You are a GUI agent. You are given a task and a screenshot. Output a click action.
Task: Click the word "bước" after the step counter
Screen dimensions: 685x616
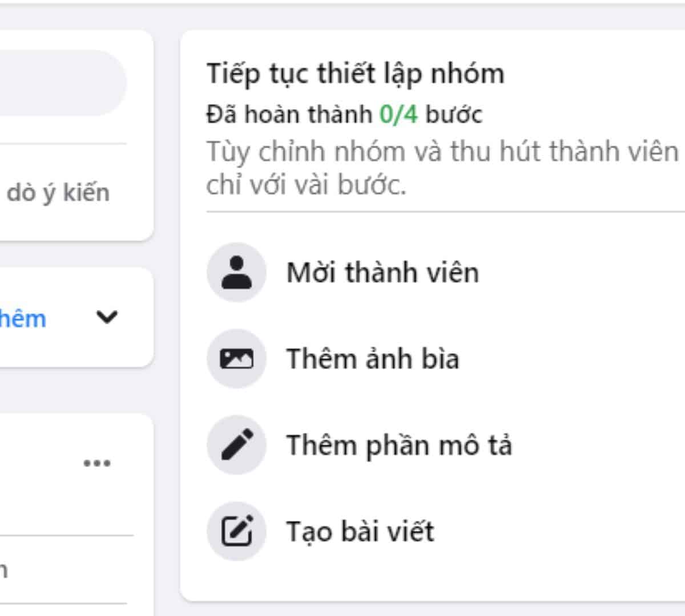click(454, 115)
